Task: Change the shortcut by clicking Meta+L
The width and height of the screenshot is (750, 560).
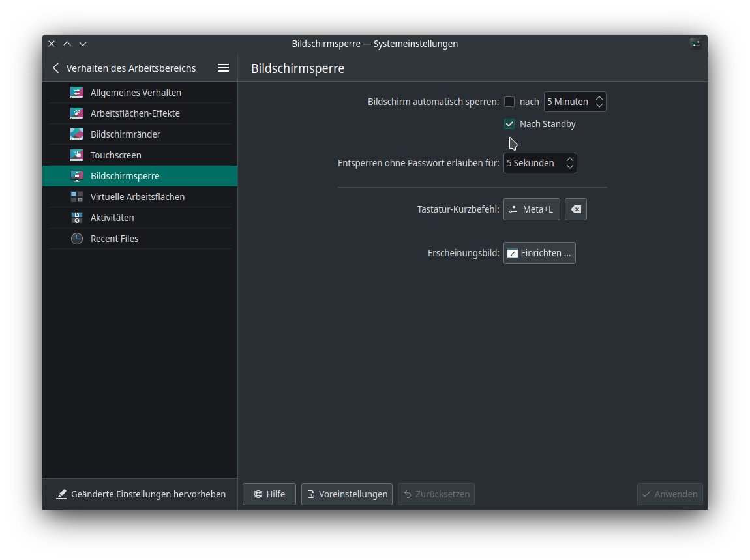Action: coord(532,209)
